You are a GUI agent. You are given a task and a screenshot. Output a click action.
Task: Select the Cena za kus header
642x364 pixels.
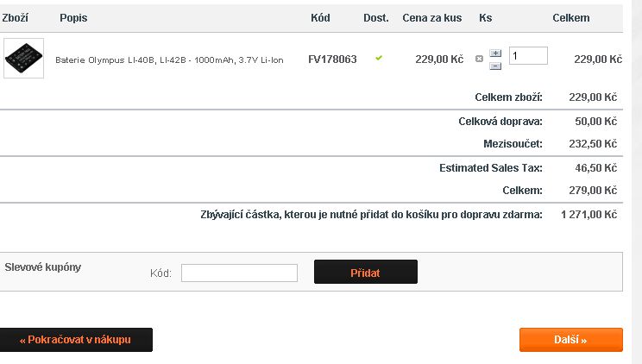(432, 18)
